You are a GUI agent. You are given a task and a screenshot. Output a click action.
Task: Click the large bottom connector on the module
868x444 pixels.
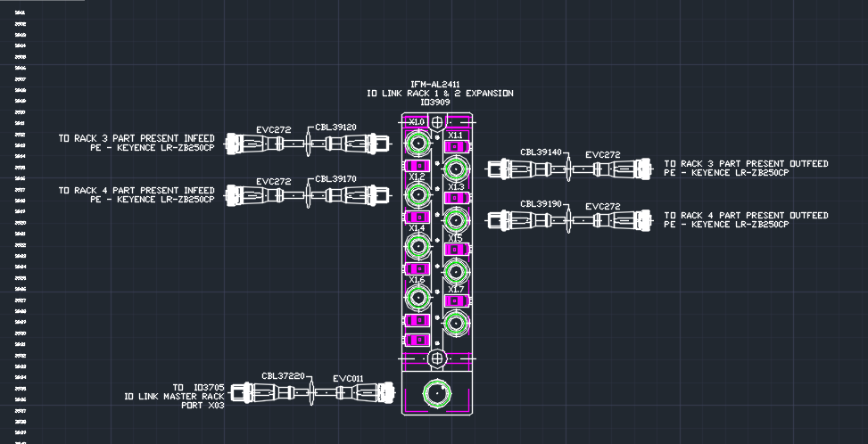(x=436, y=392)
